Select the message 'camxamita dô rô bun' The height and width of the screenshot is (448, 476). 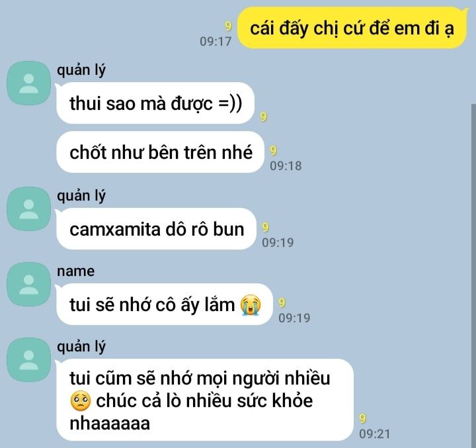[x=156, y=229]
